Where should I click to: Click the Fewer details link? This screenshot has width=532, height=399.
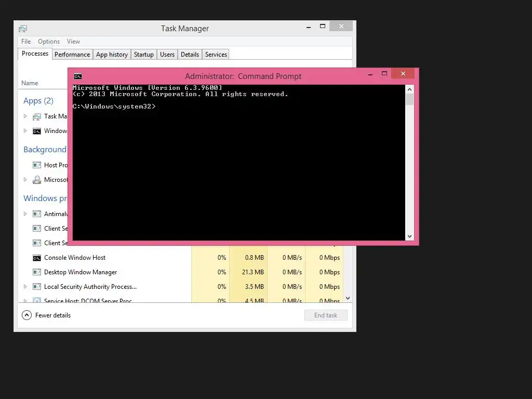point(53,315)
